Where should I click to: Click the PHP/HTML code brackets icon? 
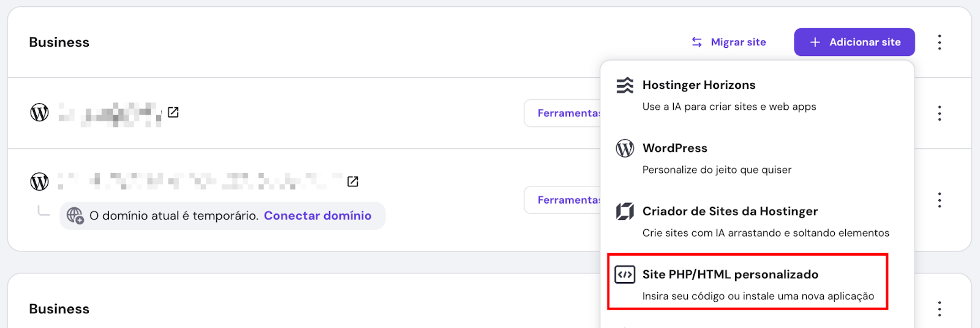[x=625, y=275]
